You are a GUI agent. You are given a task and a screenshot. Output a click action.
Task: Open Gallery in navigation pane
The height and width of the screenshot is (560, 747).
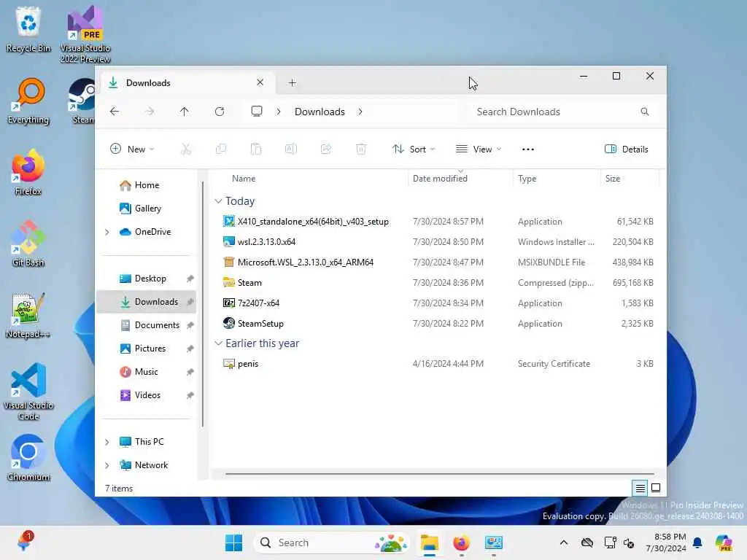[x=147, y=209]
